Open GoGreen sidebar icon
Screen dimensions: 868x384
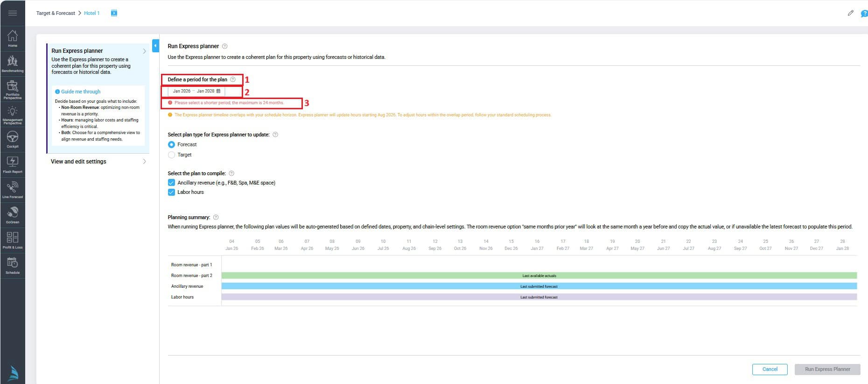[13, 215]
